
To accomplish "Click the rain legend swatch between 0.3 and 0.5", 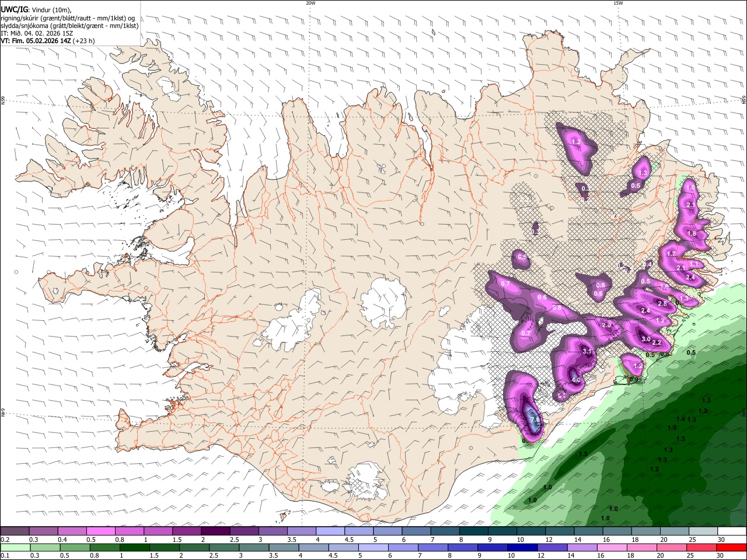I will click(45, 548).
